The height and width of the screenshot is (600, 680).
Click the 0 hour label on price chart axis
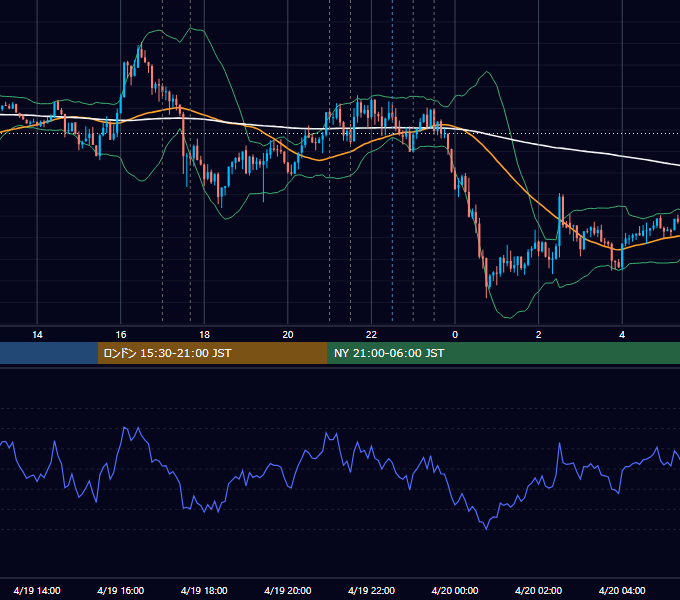pos(455,335)
